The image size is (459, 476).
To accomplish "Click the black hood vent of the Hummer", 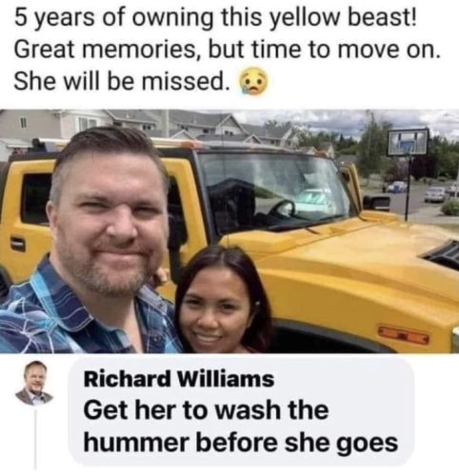I will coord(442,255).
